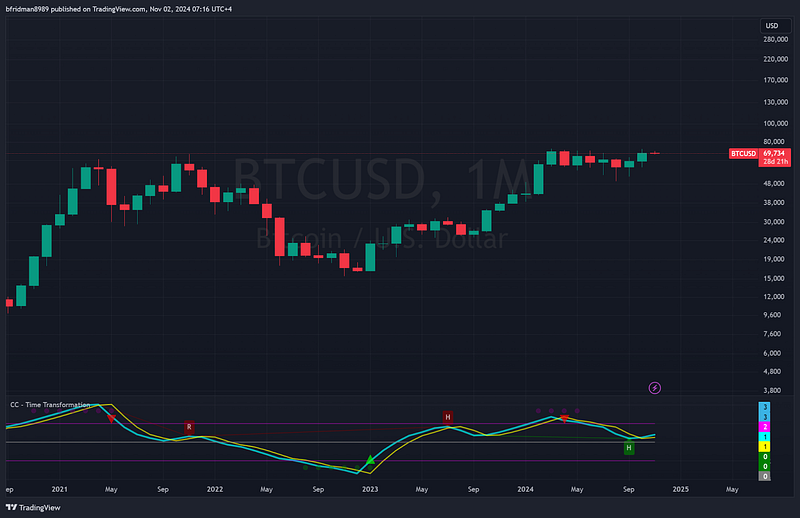Click the dark red R marker

pos(189,427)
